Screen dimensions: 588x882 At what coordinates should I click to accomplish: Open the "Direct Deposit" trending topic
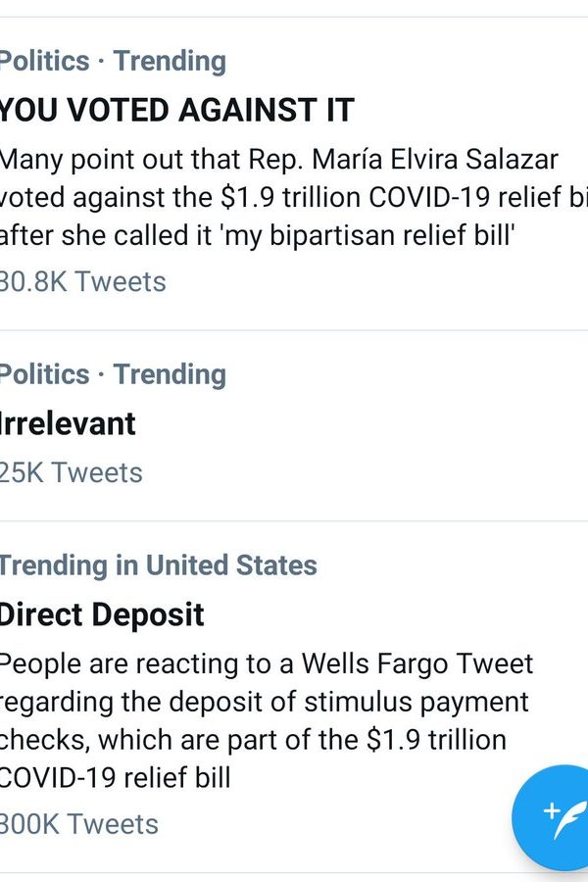tap(102, 614)
